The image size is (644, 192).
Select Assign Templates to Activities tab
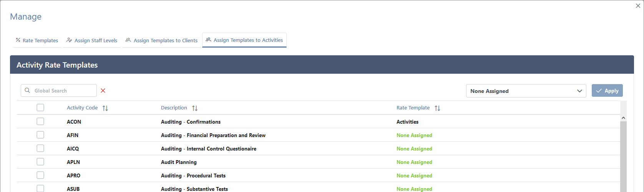(244, 40)
